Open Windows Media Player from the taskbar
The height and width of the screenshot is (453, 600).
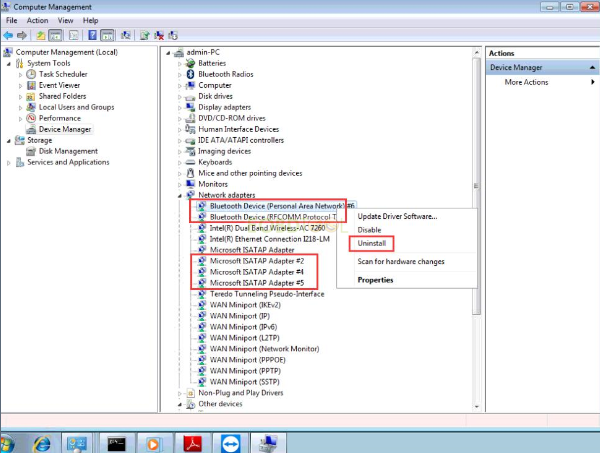pyautogui.click(x=153, y=444)
